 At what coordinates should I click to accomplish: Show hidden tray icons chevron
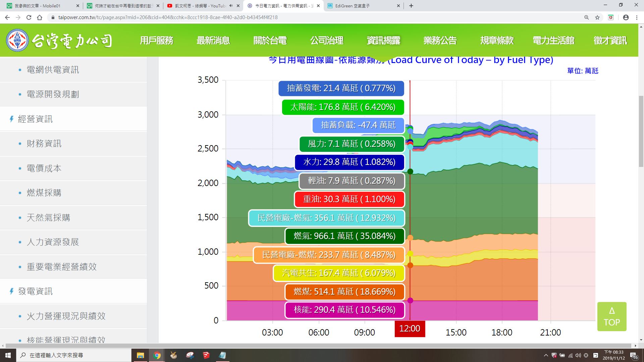point(546,355)
